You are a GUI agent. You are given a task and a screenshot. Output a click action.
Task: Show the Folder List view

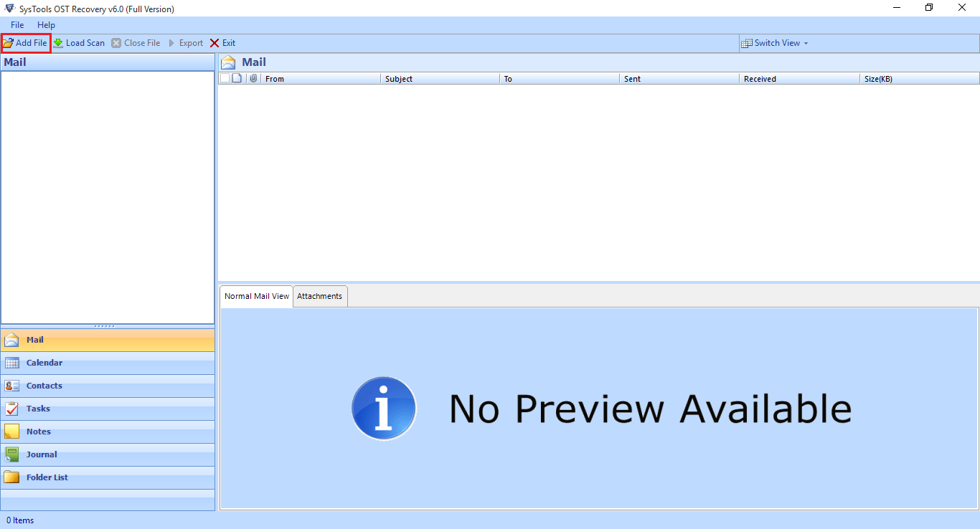pos(47,477)
